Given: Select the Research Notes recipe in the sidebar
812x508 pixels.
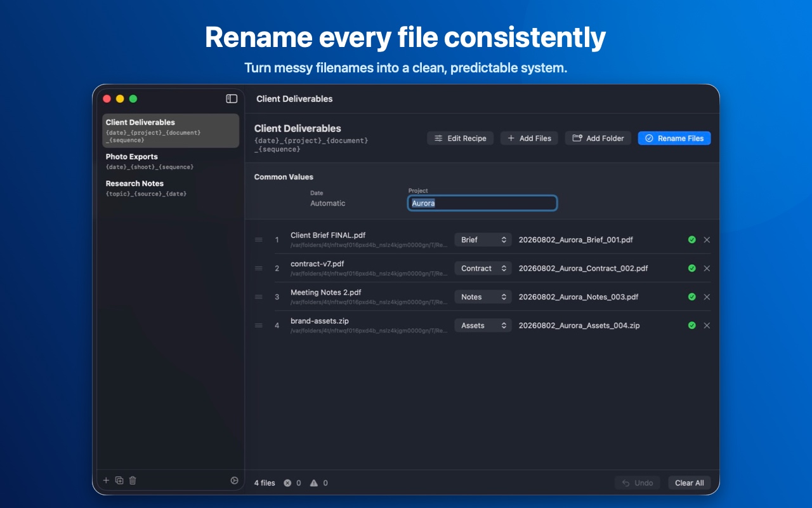Looking at the screenshot, I should click(171, 188).
